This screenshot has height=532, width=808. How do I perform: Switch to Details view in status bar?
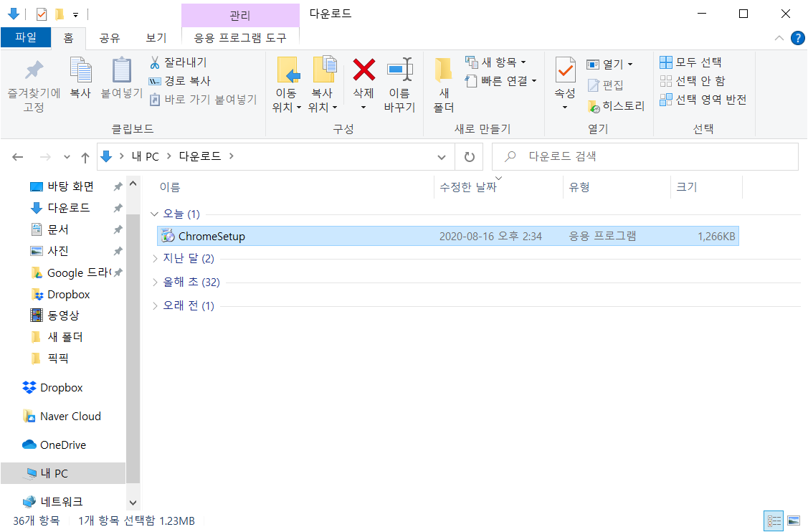(773, 521)
